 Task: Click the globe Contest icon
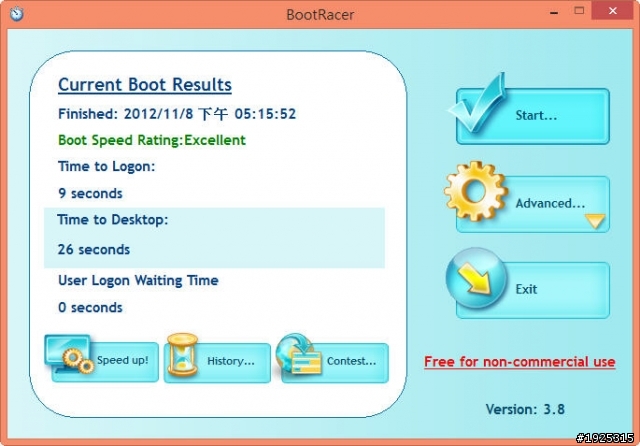pos(299,354)
